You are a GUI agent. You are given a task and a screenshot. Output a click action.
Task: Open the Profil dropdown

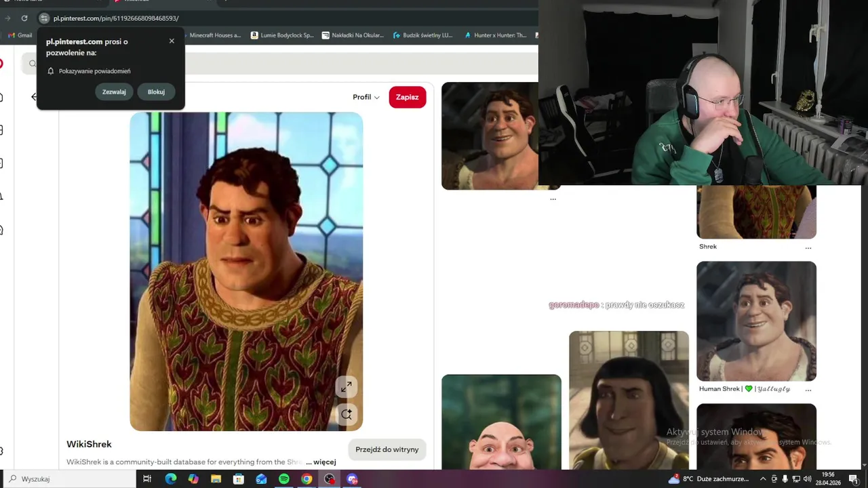[366, 97]
